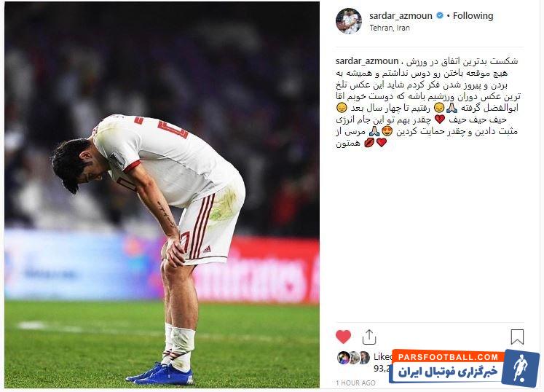Click the lips kiss emoji in caption
544x392 pixels.
coord(368,142)
